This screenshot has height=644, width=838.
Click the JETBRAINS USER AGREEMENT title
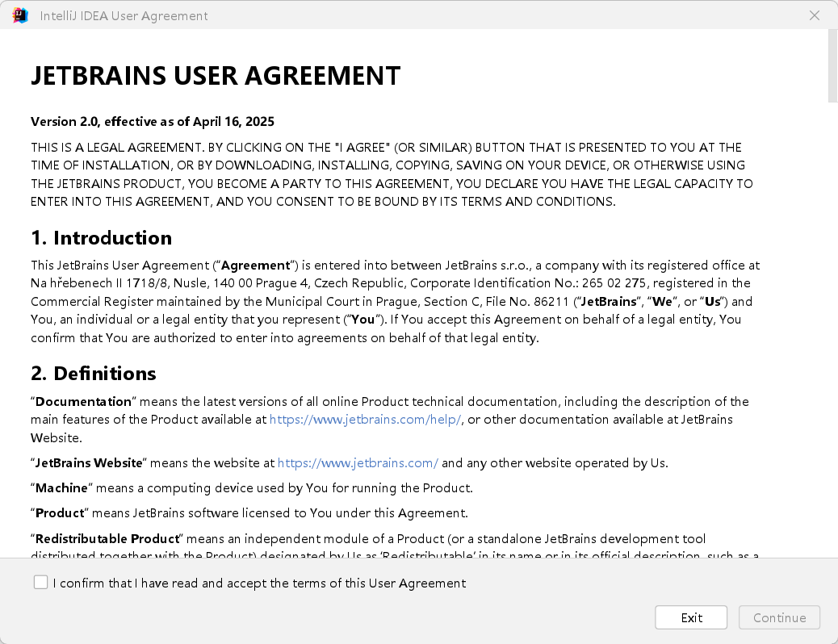pos(216,75)
